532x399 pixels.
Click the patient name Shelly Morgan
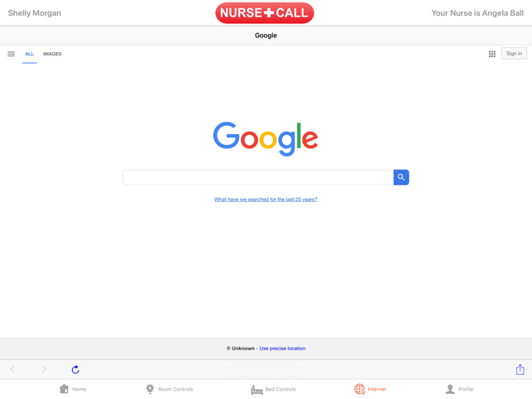coord(35,13)
